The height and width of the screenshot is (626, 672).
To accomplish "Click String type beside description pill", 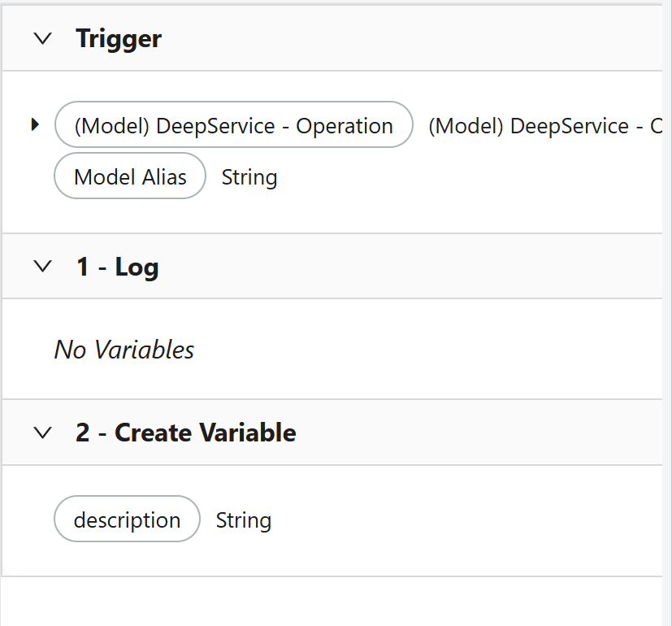I will tap(244, 520).
